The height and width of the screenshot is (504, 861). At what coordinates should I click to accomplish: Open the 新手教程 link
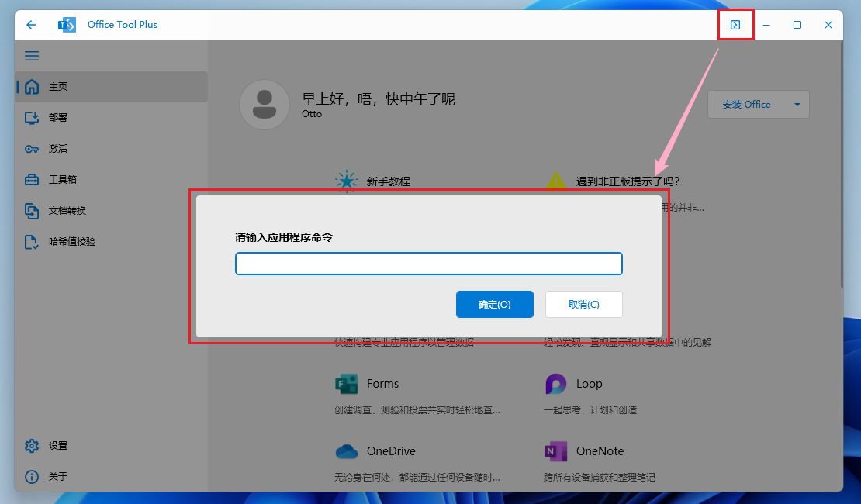(x=388, y=181)
